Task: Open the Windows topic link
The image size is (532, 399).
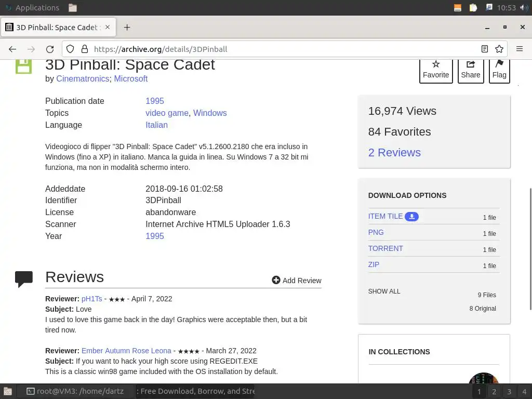Action: [x=210, y=113]
